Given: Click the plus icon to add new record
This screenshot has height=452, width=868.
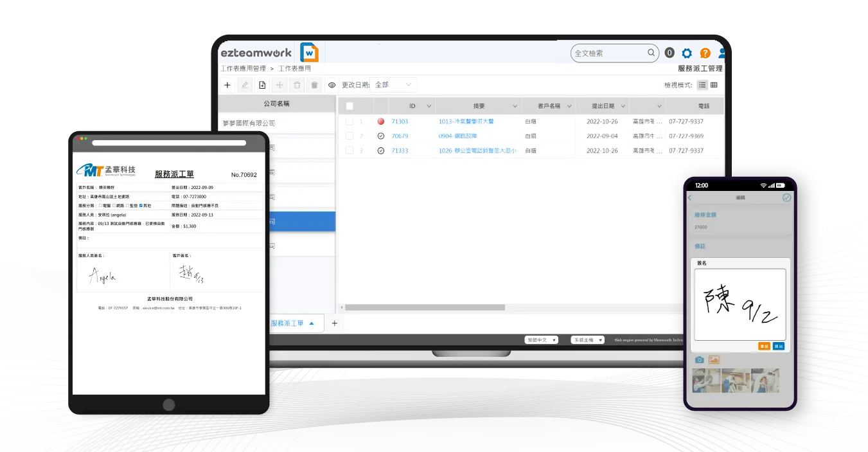Looking at the screenshot, I should click(x=227, y=85).
